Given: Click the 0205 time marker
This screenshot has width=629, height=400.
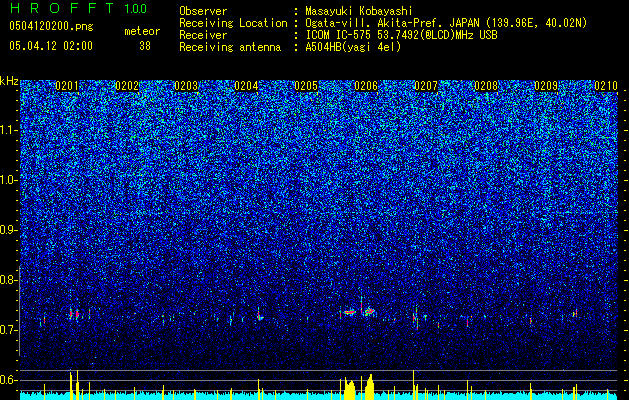Looking at the screenshot, I should tap(306, 86).
